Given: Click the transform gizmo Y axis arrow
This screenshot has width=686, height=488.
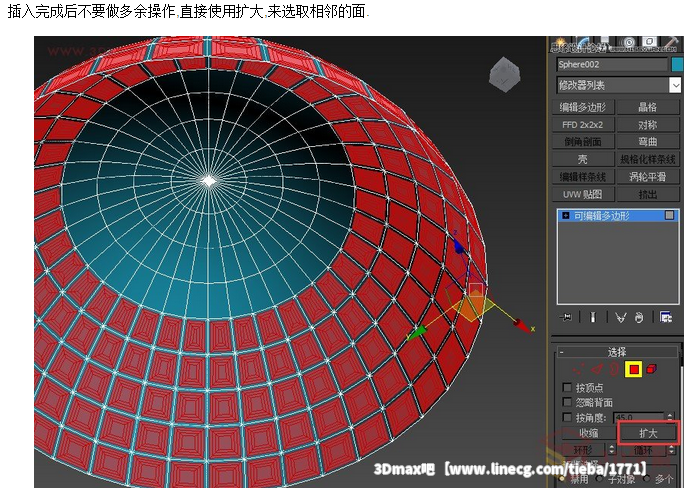Looking at the screenshot, I should click(x=416, y=333).
